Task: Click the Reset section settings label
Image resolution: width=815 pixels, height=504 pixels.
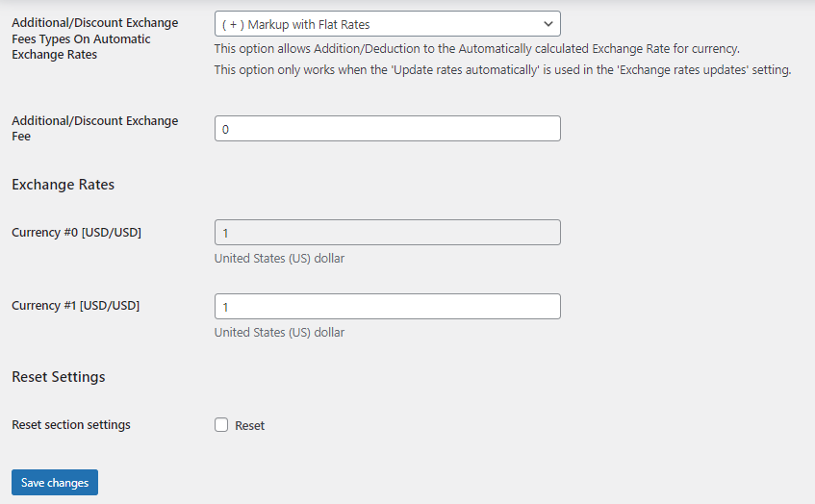Action: [71, 425]
